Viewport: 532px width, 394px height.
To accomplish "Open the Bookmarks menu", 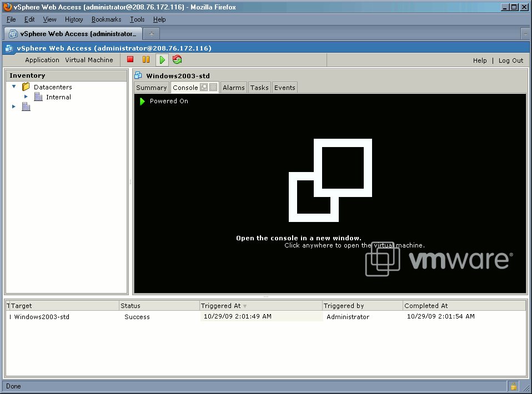I will pos(106,19).
